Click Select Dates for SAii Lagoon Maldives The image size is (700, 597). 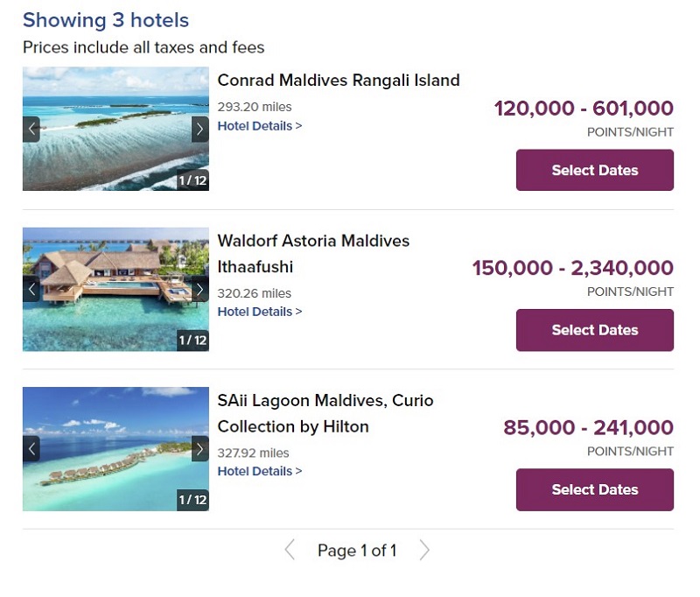pyautogui.click(x=594, y=489)
